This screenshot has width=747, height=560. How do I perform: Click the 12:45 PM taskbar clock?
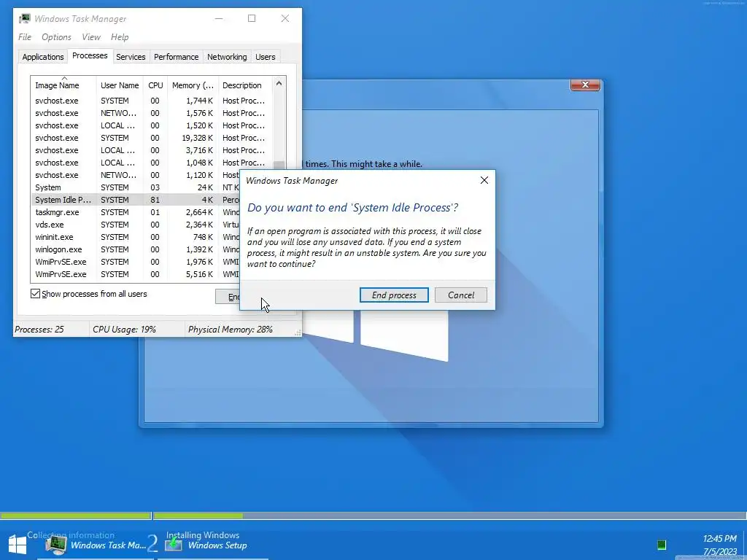point(719,539)
